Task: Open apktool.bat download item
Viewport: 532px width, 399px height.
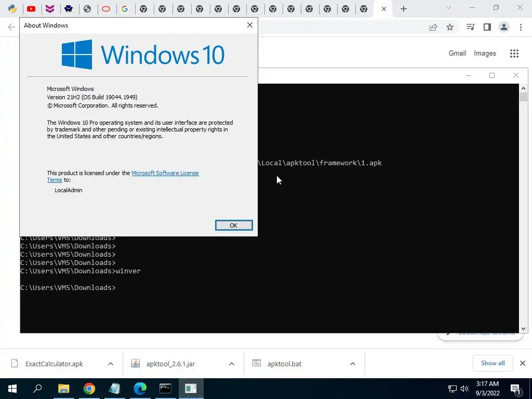Action: pyautogui.click(x=284, y=364)
